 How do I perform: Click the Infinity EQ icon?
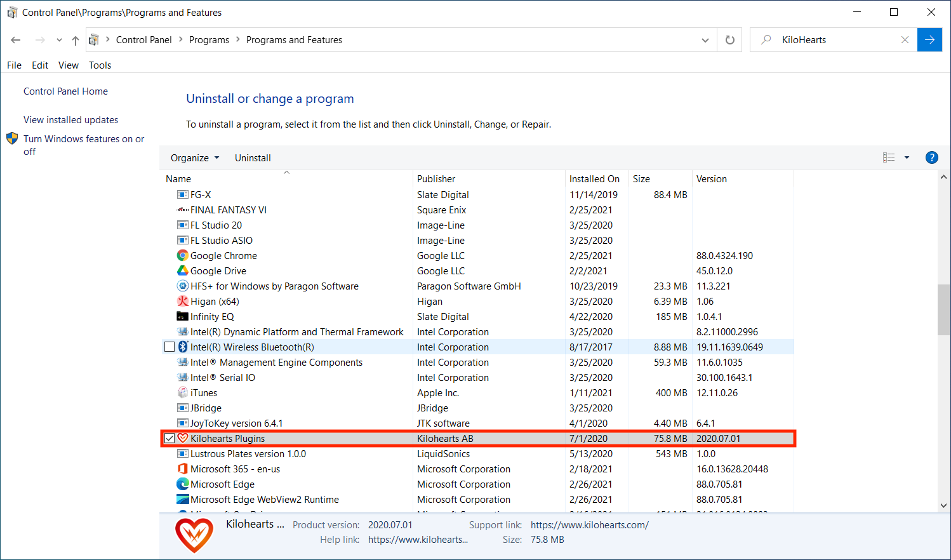(x=183, y=317)
